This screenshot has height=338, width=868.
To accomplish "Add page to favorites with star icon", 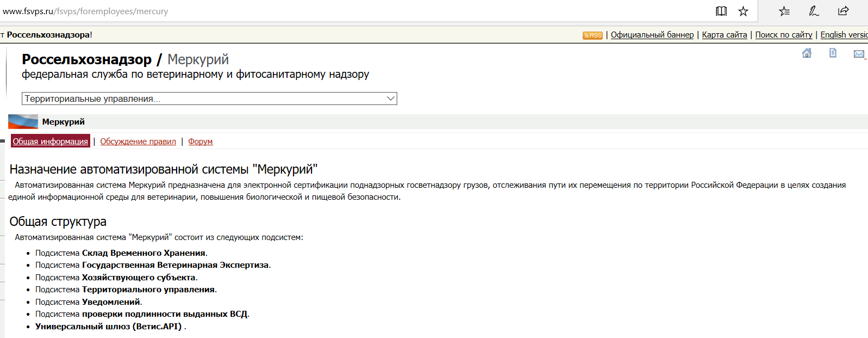I will coord(743,11).
